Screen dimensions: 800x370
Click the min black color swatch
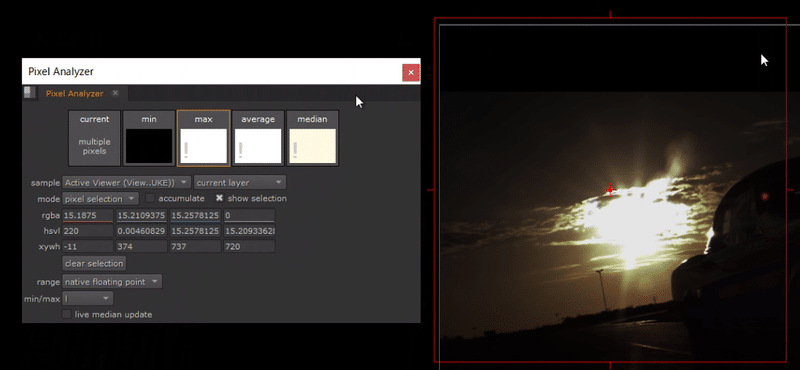coord(149,146)
